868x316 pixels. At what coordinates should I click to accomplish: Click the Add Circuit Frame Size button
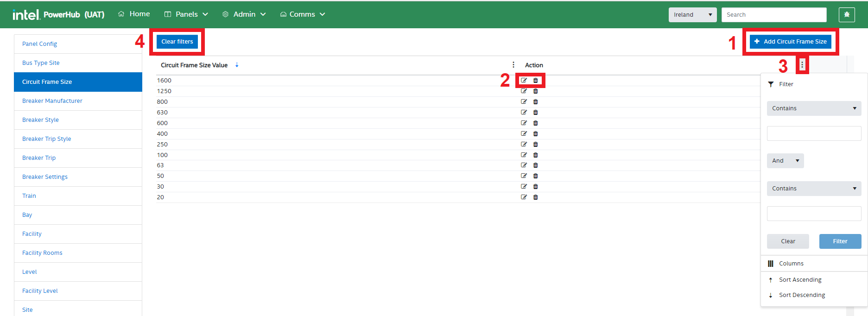pyautogui.click(x=790, y=42)
